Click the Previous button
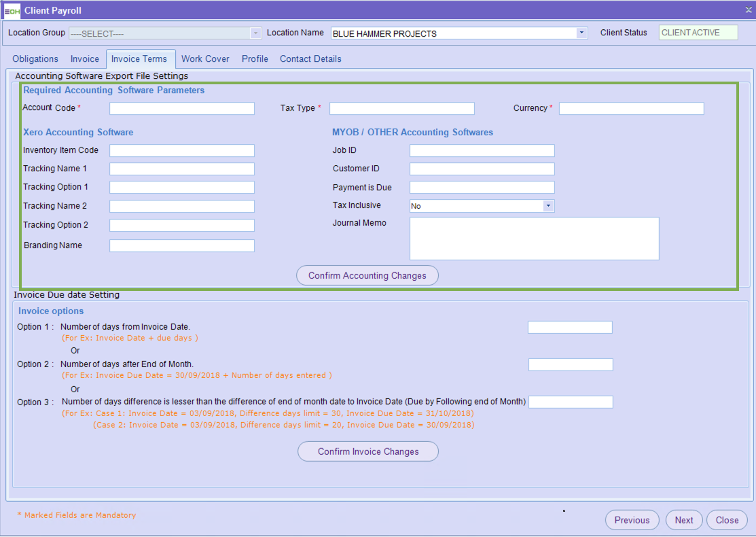 pyautogui.click(x=632, y=520)
